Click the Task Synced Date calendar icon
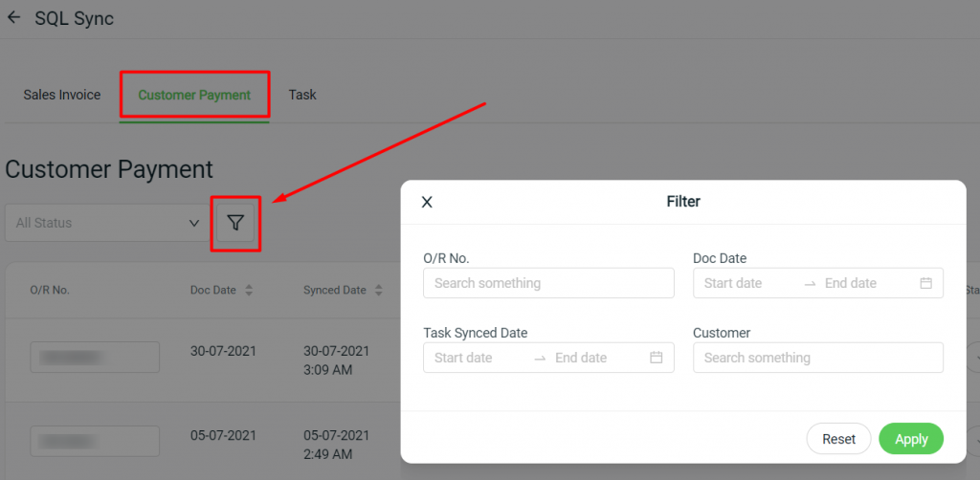The image size is (980, 480). point(657,358)
